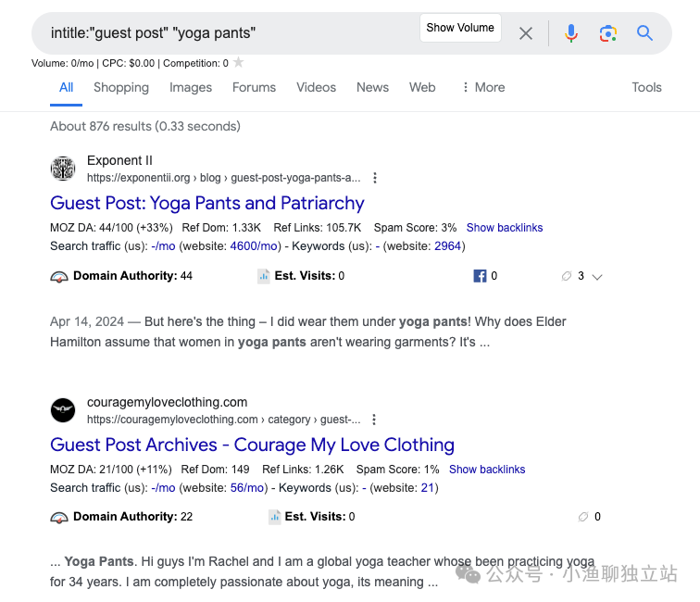The image size is (700, 602).
Task: Click 'Spam Score: 3%' text
Action: 415,228
